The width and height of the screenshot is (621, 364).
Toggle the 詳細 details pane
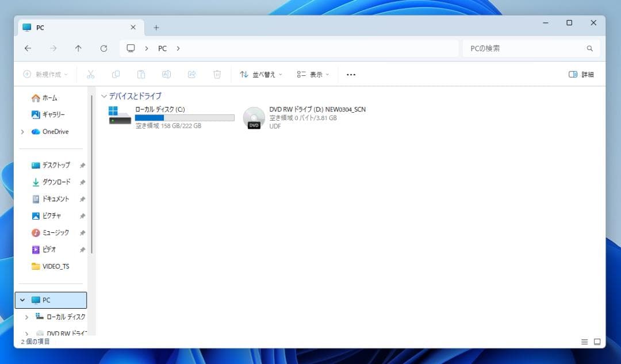tap(581, 74)
